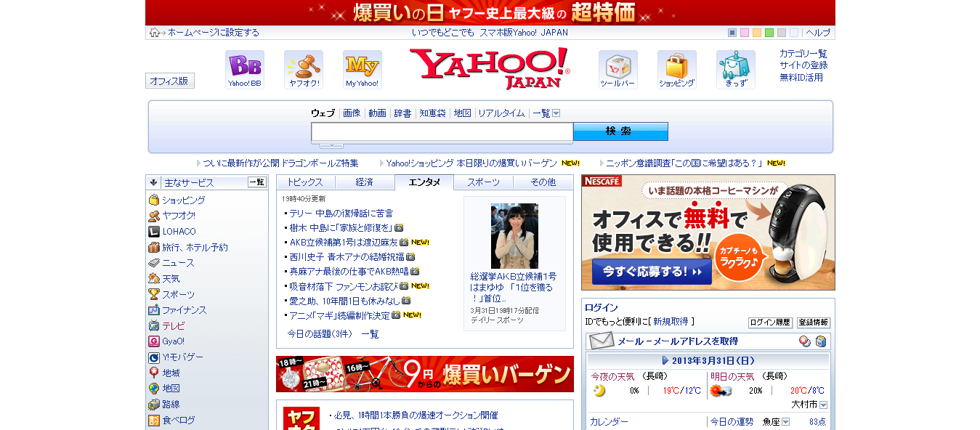Click the LOHACO icon in sidebar
Screen dimensions: 980x430
click(x=154, y=231)
